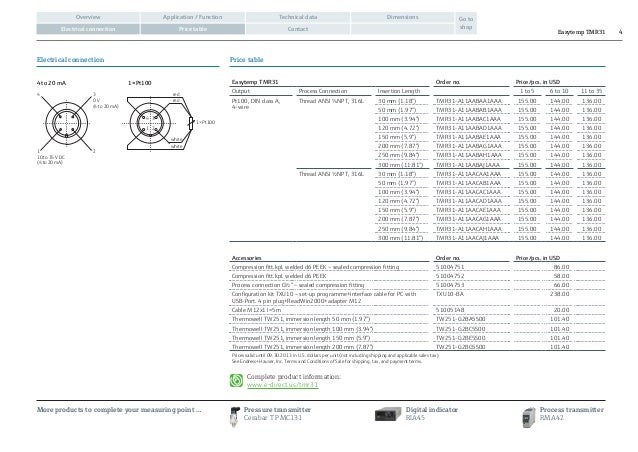The height and width of the screenshot is (452, 638).
Task: Click the 4 to 20 mA connector diagram
Action: [x=67, y=123]
